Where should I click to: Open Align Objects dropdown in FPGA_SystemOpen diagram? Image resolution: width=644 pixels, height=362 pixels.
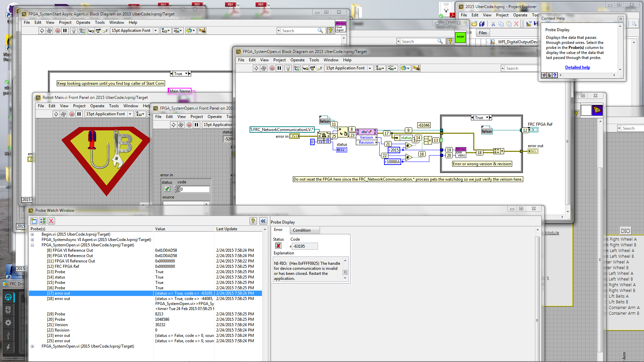click(x=380, y=68)
